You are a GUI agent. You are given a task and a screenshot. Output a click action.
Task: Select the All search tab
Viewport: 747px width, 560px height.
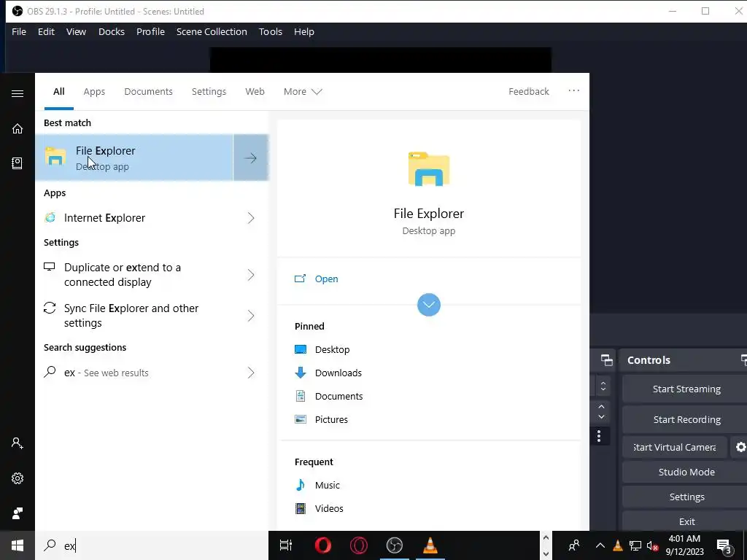click(58, 91)
